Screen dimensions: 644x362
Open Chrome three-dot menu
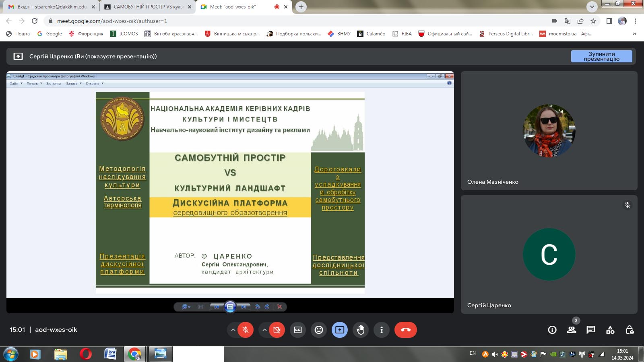pyautogui.click(x=635, y=21)
